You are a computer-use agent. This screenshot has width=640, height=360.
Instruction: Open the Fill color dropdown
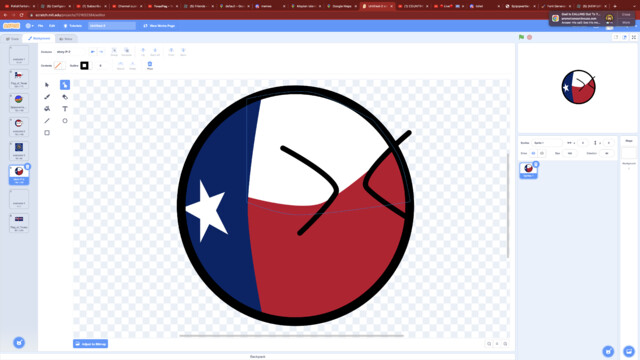tap(59, 66)
